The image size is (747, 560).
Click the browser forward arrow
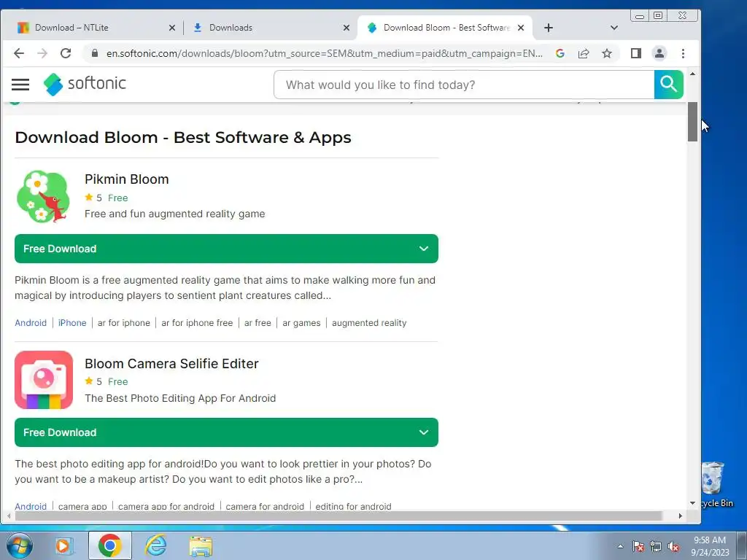[42, 53]
